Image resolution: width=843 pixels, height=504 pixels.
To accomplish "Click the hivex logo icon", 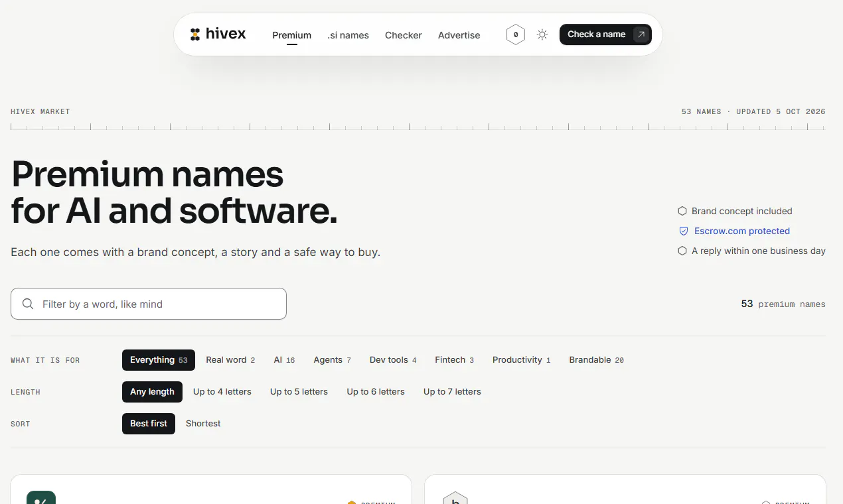I will [195, 34].
